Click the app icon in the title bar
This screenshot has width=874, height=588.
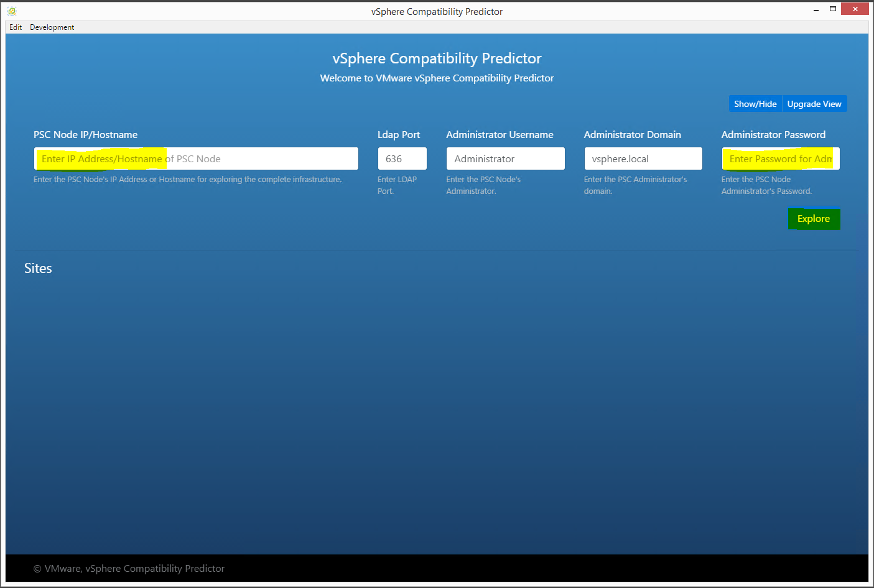coord(12,11)
